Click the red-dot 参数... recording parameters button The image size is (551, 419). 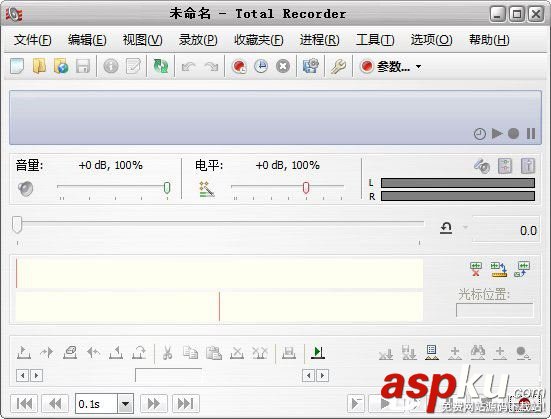(385, 66)
